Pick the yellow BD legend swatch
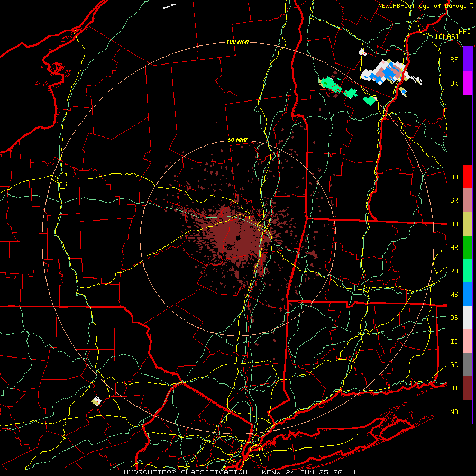Image resolution: width=476 pixels, height=476 pixels. pyautogui.click(x=467, y=224)
